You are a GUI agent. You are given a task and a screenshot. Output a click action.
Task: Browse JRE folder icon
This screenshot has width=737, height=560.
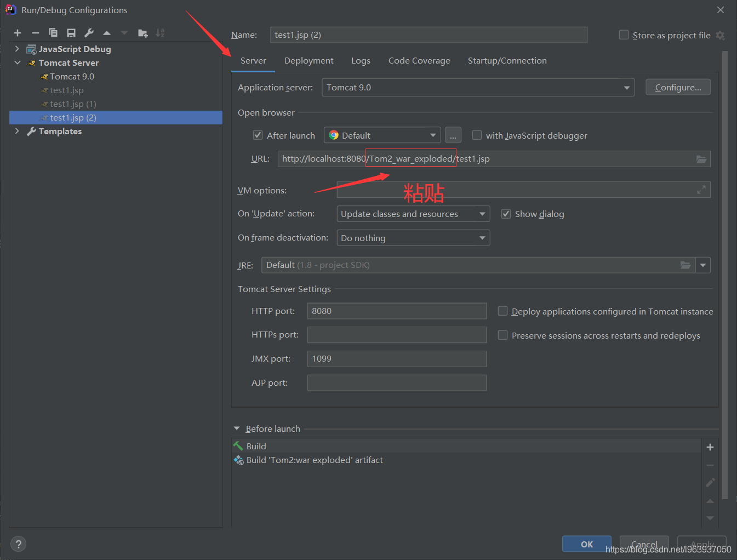(x=685, y=265)
